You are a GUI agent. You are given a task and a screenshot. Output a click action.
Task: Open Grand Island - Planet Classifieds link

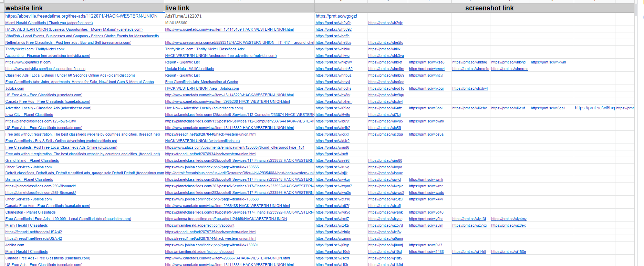pos(32,161)
